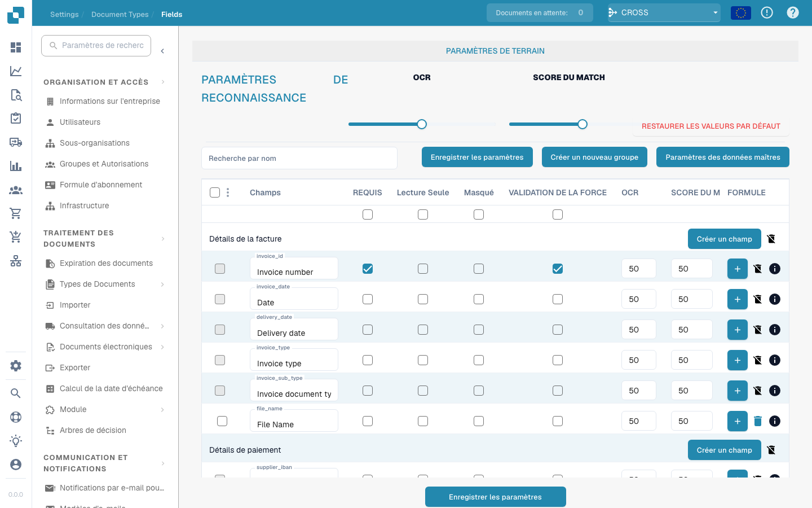
Task: Edit OCR value for Invoice number
Action: point(638,269)
